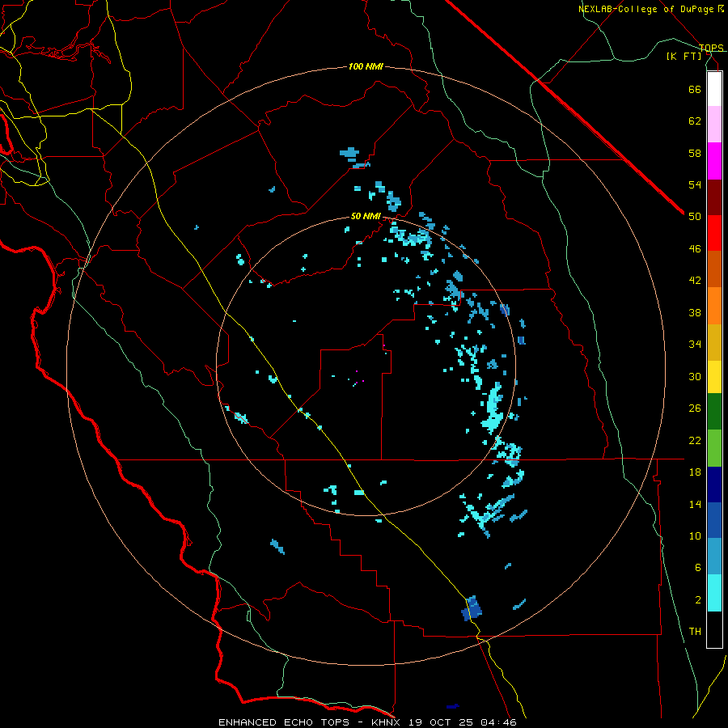Screen dimensions: 728x728
Task: Click the black TH threshold legend swatch
Action: pos(714,629)
